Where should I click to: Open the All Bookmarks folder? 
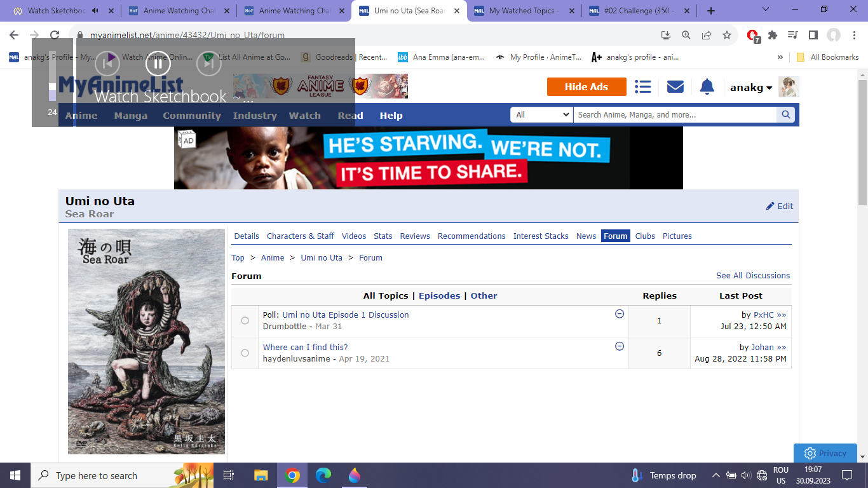(x=827, y=57)
